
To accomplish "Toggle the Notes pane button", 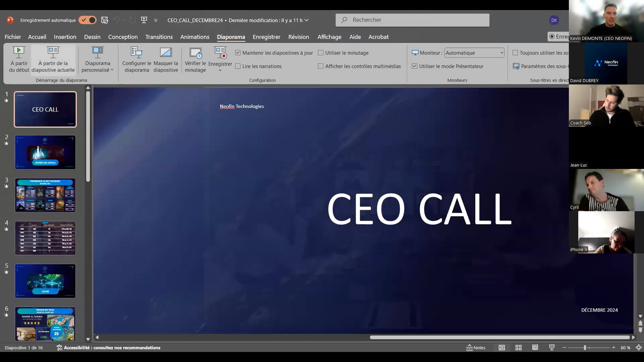I will coord(476,348).
